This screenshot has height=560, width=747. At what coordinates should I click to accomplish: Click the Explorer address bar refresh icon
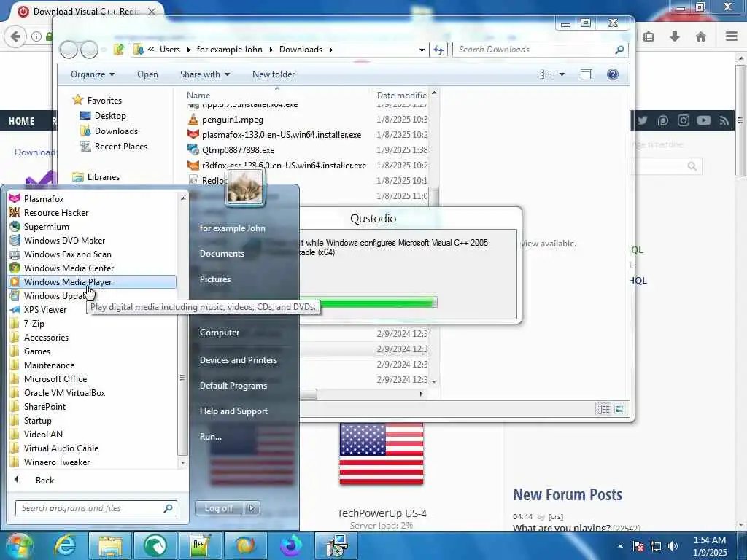pos(438,50)
